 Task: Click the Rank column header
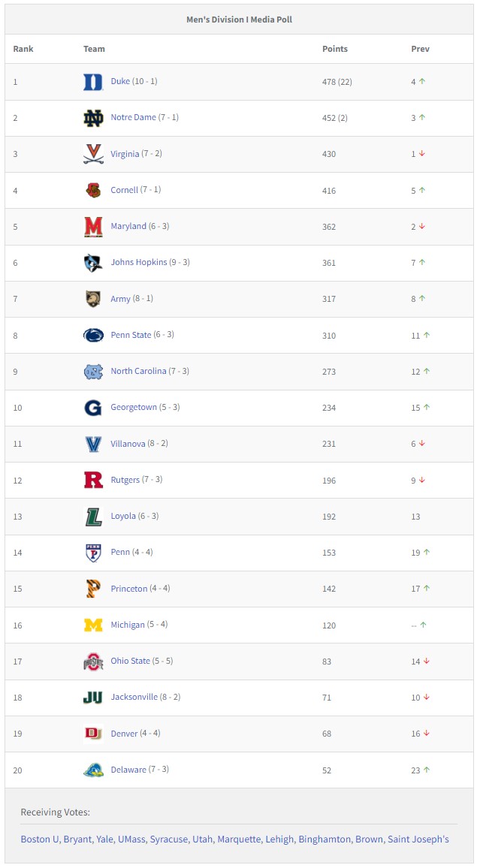23,49
